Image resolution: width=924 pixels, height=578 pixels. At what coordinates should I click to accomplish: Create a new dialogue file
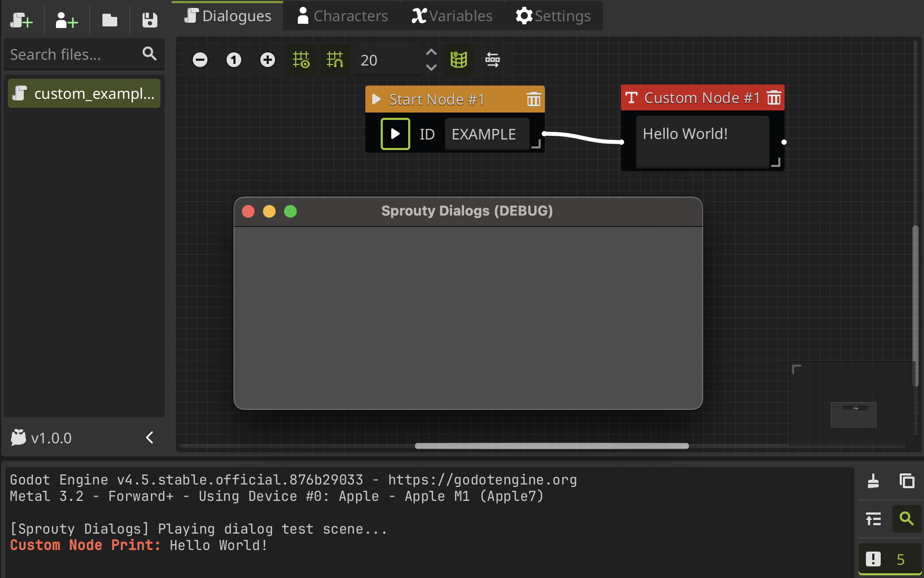20,20
